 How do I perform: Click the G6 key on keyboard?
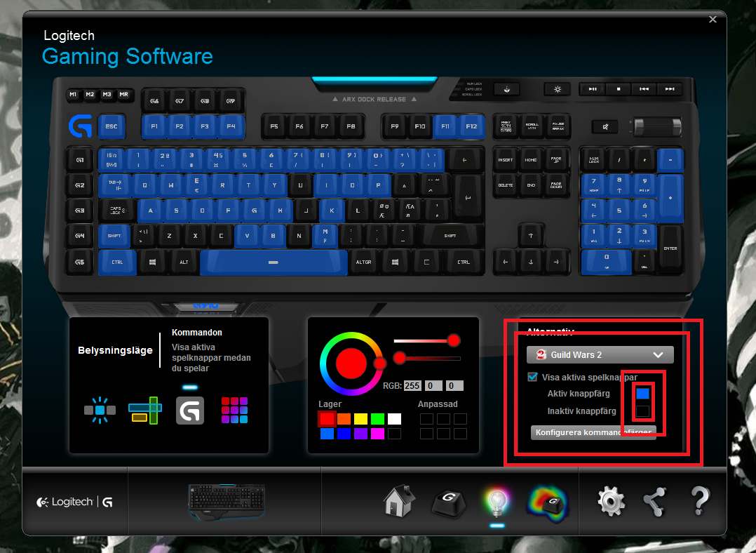(154, 101)
